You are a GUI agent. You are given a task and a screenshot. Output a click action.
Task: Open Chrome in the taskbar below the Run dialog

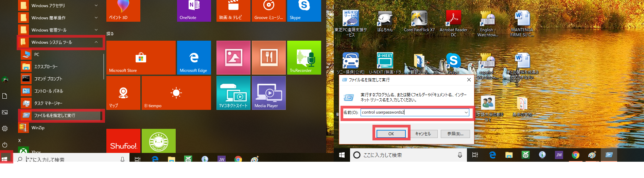coord(575,155)
